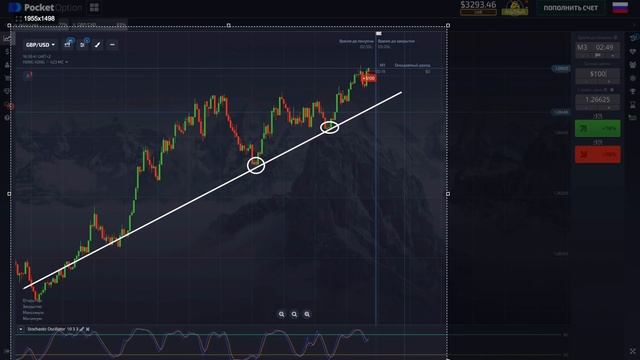Screen dimensions: 640x360
Task: Open the indicators icon in chart toolbar
Action: coord(83,44)
